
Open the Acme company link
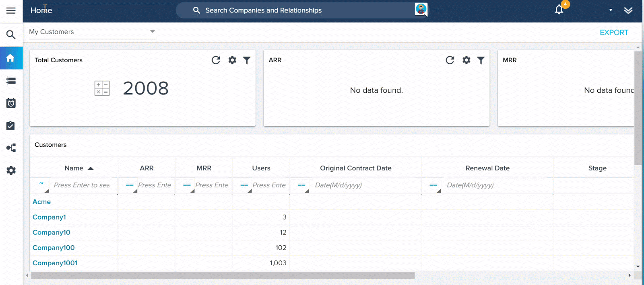point(41,202)
